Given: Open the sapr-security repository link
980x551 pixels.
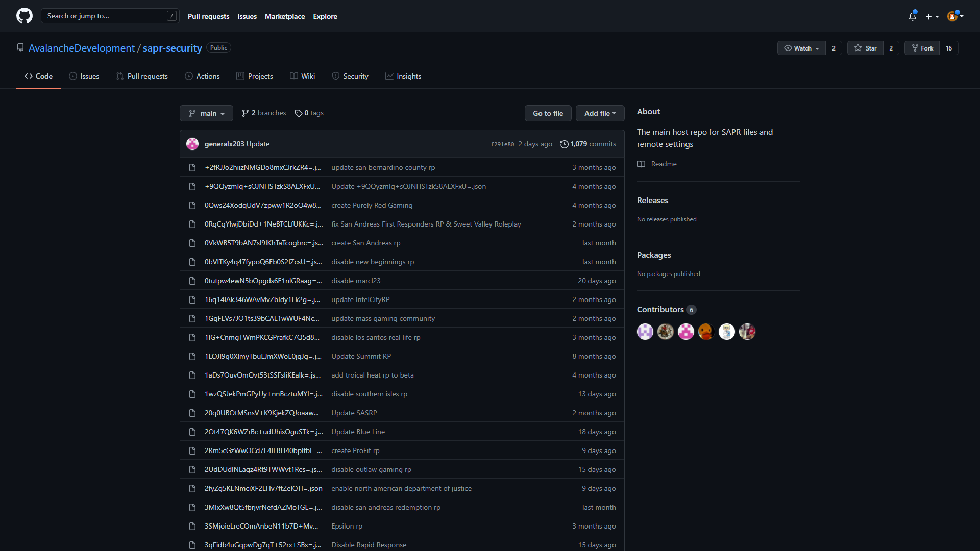Looking at the screenshot, I should 173,48.
